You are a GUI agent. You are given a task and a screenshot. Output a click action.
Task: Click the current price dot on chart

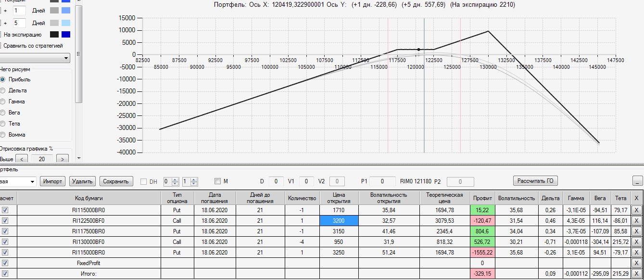click(418, 50)
